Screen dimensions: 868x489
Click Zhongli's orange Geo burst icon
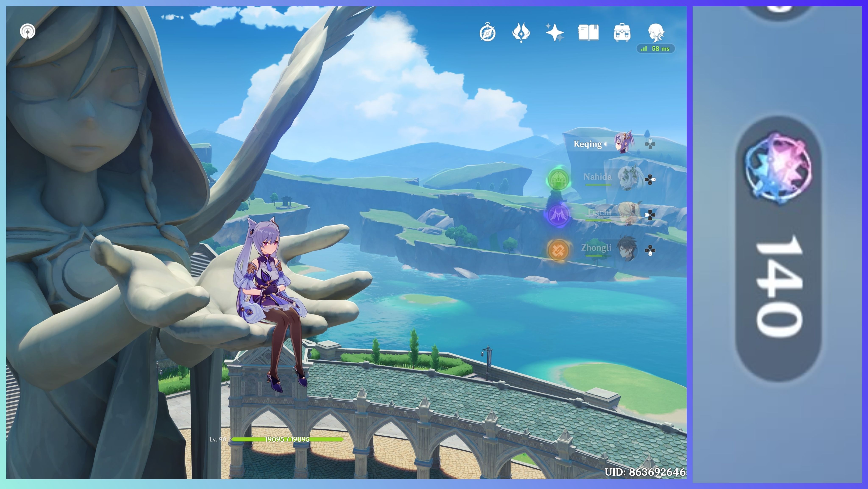click(558, 250)
